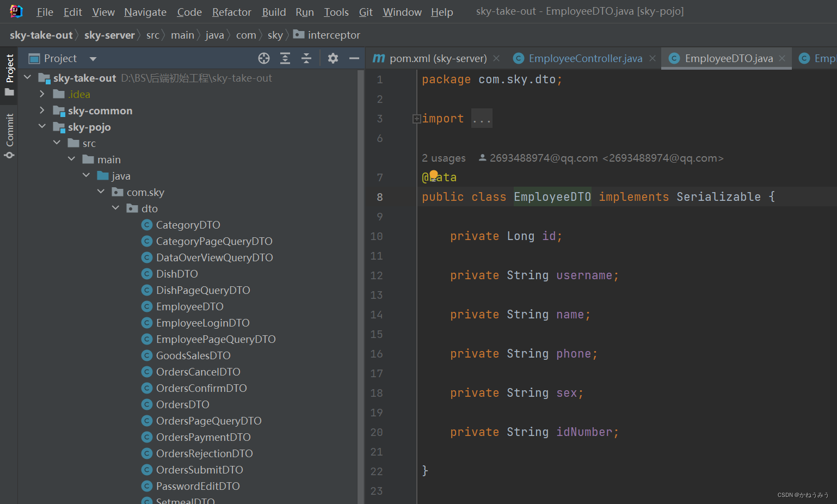Viewport: 837px width, 504px height.
Task: Click the EmployeeDTO class icon in tree
Action: (146, 306)
